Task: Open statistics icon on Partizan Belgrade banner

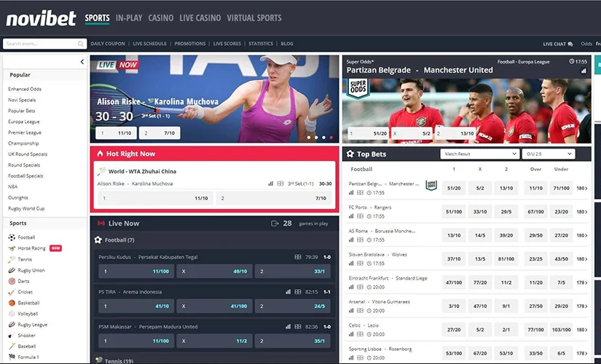Action: (584, 71)
